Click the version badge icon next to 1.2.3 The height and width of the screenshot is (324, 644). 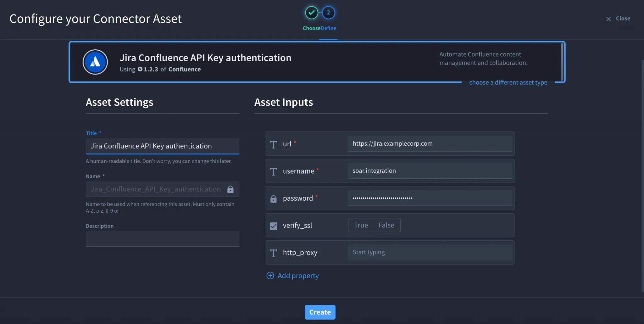tap(140, 69)
